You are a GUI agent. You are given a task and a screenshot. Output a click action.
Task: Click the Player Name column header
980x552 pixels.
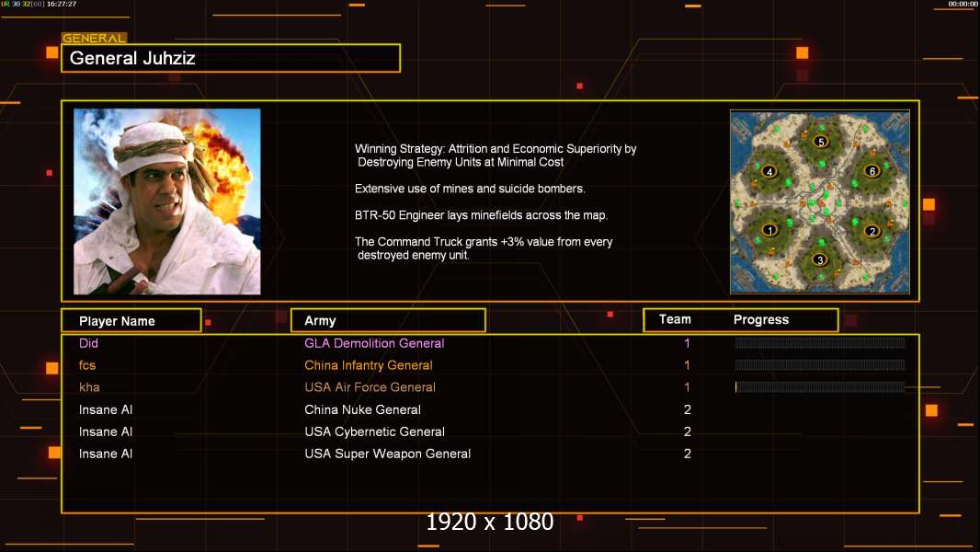click(131, 321)
